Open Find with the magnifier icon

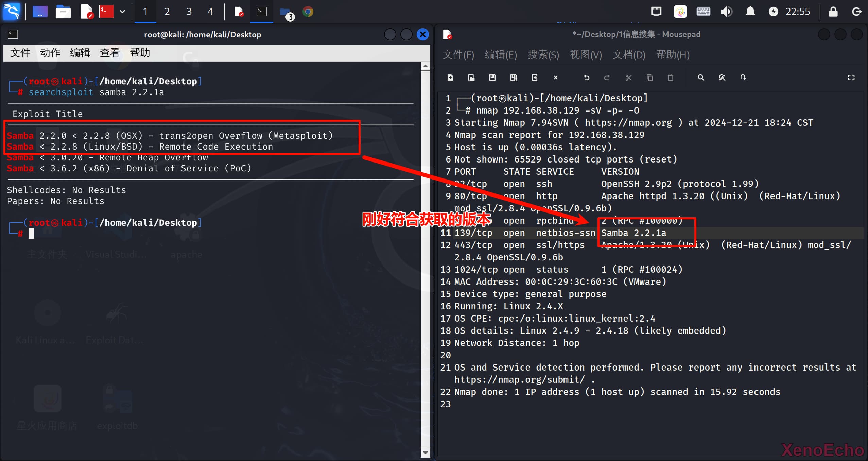(x=701, y=78)
